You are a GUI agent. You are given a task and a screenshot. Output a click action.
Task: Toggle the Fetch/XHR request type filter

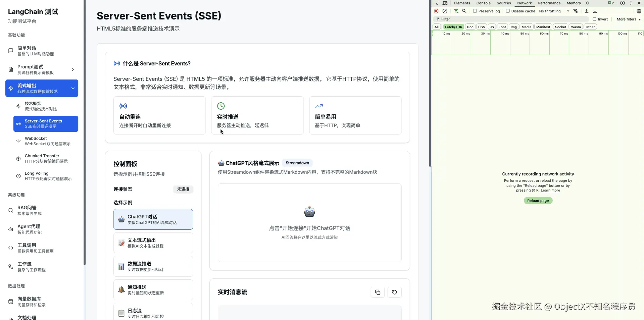(x=453, y=27)
